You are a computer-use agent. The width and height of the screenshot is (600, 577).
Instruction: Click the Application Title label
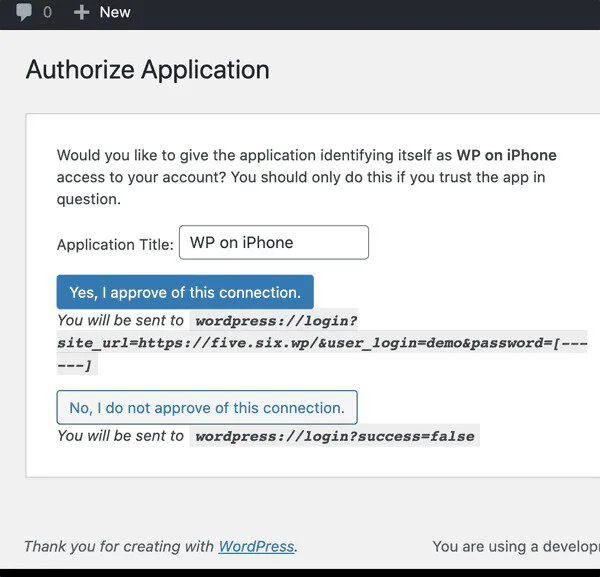tap(115, 244)
